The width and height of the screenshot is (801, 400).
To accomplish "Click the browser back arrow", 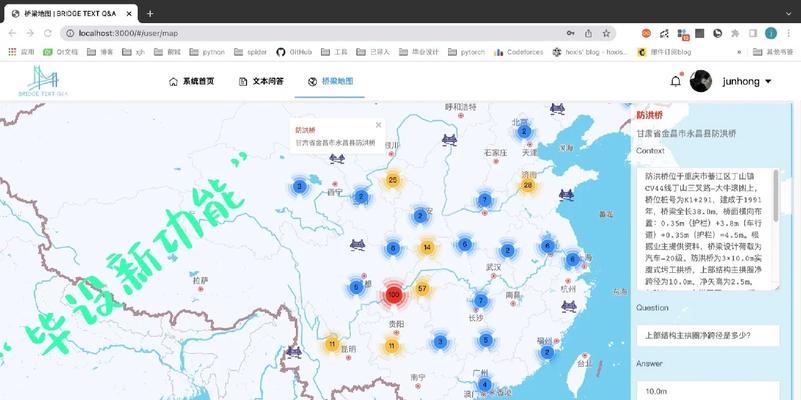I will coord(12,33).
